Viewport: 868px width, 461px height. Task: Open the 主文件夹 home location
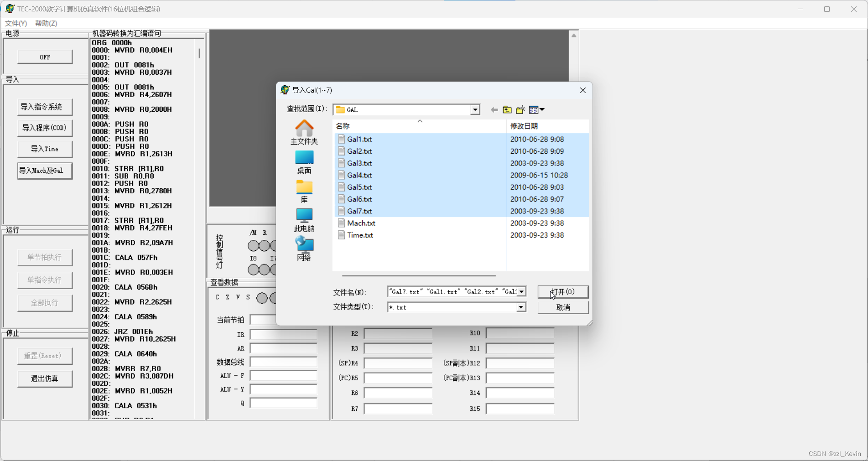[x=304, y=133]
